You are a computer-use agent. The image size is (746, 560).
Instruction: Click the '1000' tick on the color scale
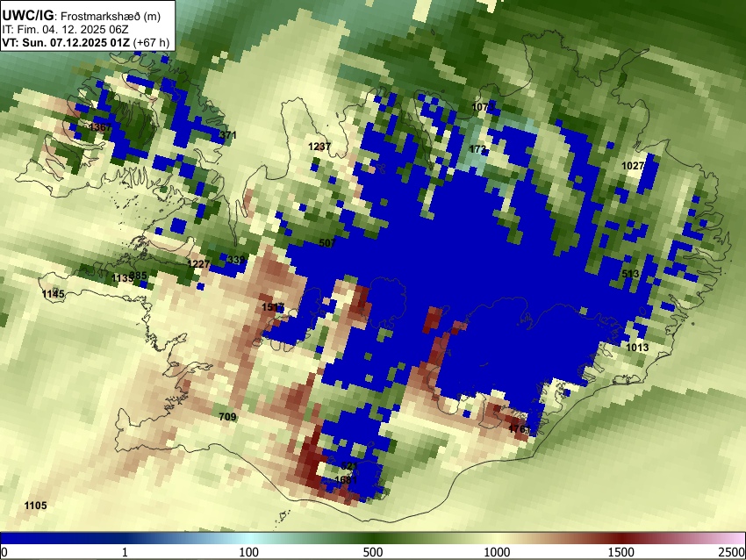click(497, 552)
